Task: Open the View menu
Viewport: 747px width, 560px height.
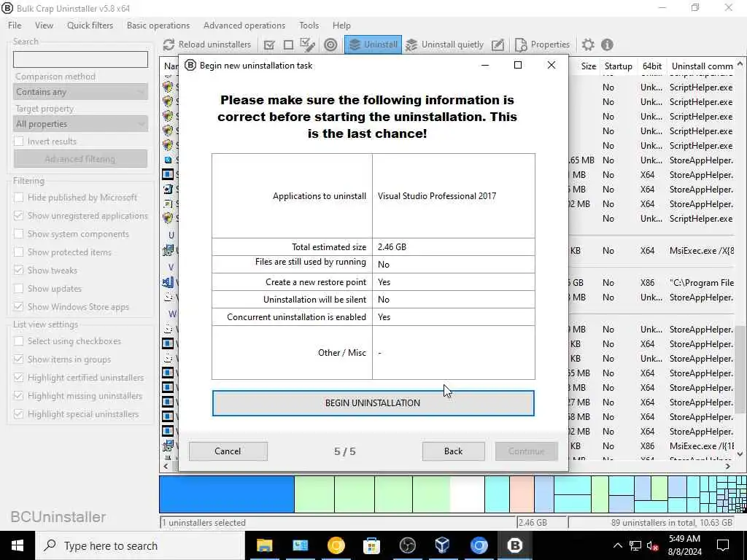Action: point(44,26)
